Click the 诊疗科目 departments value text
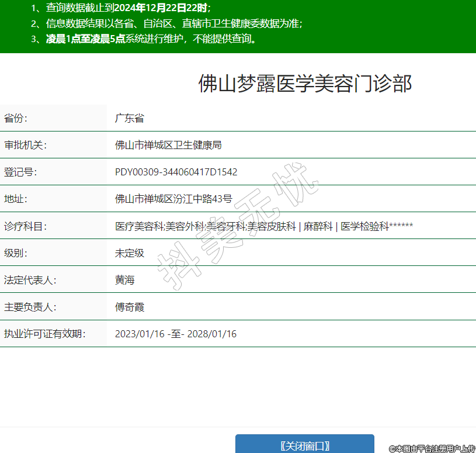 pyautogui.click(x=264, y=226)
